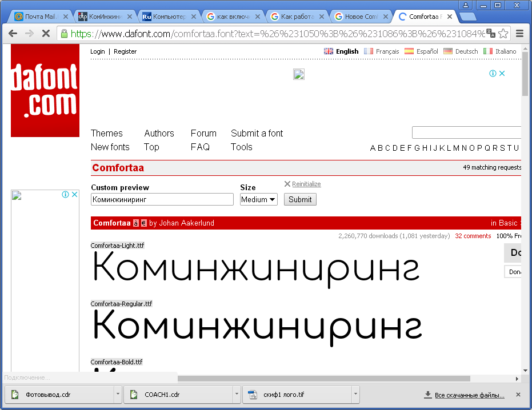Click the Comfortaa-Regular.ttf preview image
This screenshot has width=532, height=410.
tap(257, 328)
